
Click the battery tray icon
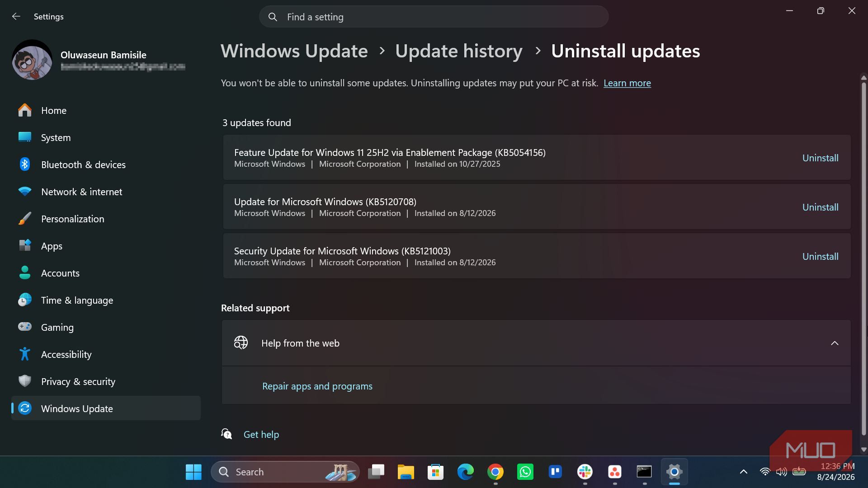tap(799, 471)
